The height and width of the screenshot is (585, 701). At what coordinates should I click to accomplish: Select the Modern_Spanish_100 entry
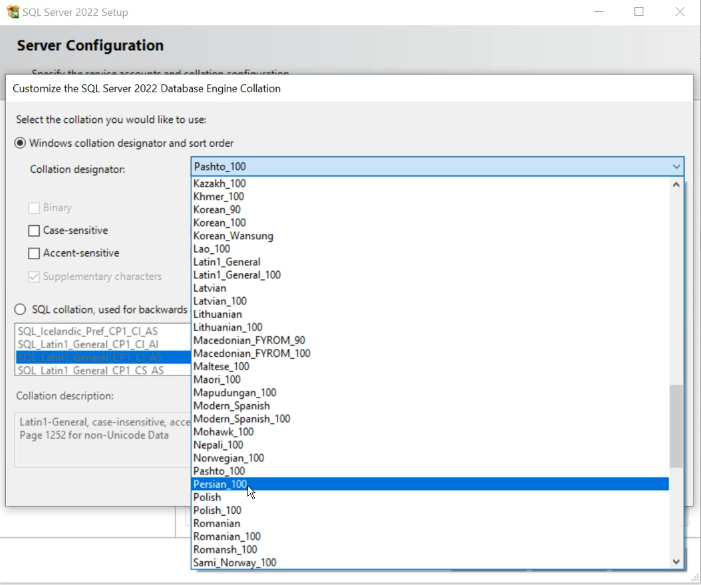430,419
